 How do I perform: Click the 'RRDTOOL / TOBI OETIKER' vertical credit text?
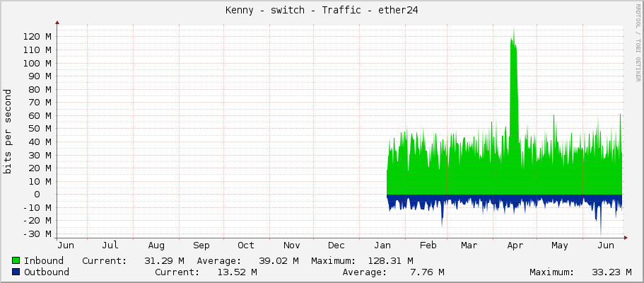click(638, 42)
